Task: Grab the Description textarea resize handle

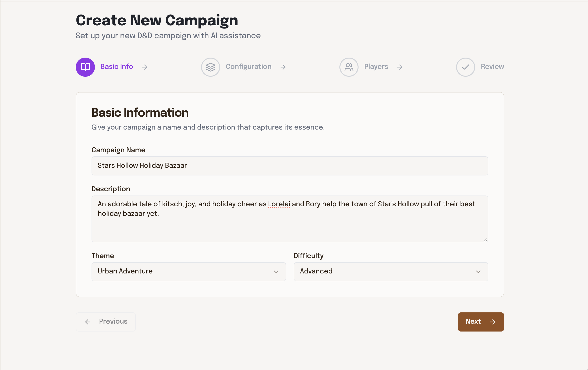Action: (485, 240)
